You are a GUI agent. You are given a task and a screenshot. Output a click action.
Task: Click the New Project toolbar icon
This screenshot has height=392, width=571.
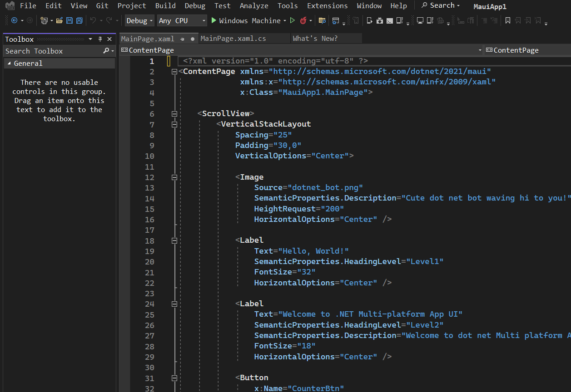(44, 20)
